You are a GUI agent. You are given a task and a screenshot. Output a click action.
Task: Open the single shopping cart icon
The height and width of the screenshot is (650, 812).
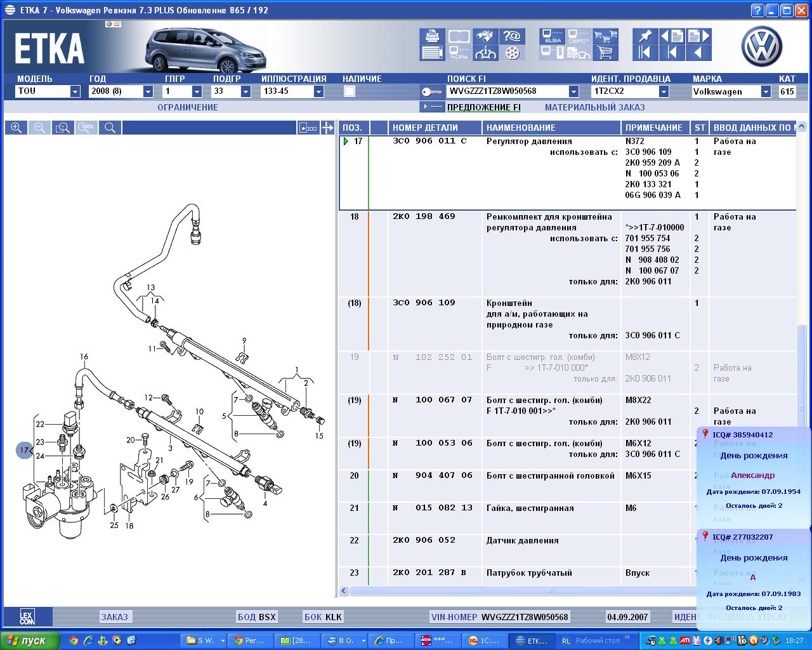pyautogui.click(x=606, y=53)
